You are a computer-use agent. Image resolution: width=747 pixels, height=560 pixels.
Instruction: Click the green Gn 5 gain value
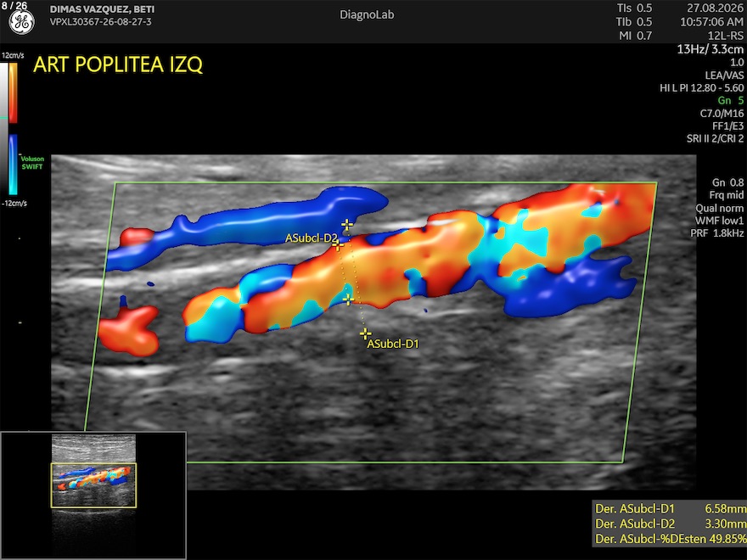[730, 100]
